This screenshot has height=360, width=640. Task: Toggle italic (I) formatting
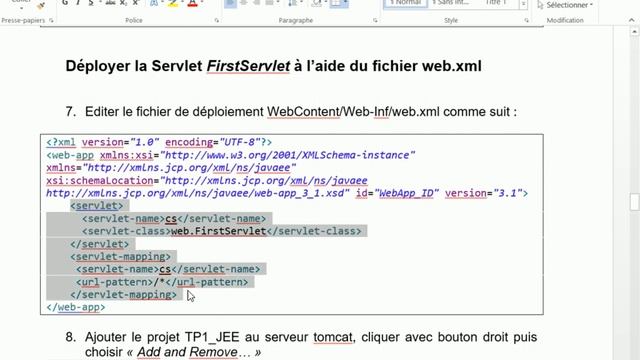click(78, 3)
